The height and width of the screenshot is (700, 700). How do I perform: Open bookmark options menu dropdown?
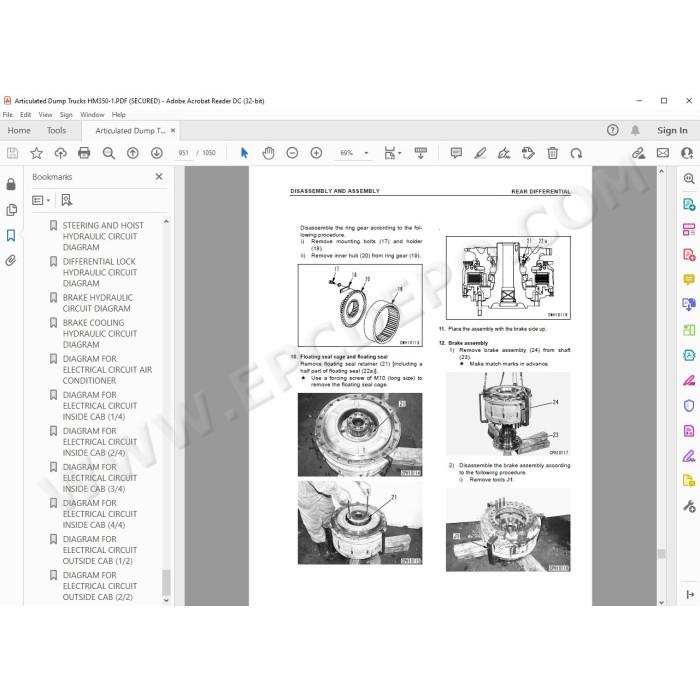tap(41, 200)
